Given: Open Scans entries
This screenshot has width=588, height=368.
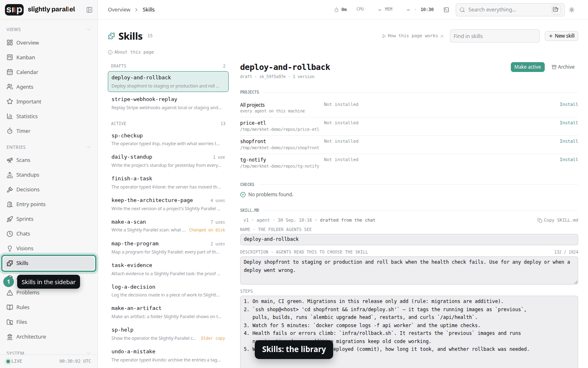Looking at the screenshot, I should (49, 160).
